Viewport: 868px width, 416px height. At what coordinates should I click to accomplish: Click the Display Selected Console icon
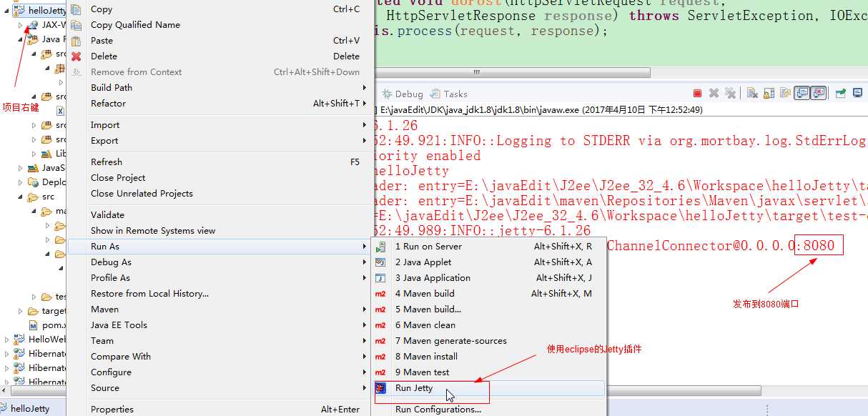[x=857, y=94]
